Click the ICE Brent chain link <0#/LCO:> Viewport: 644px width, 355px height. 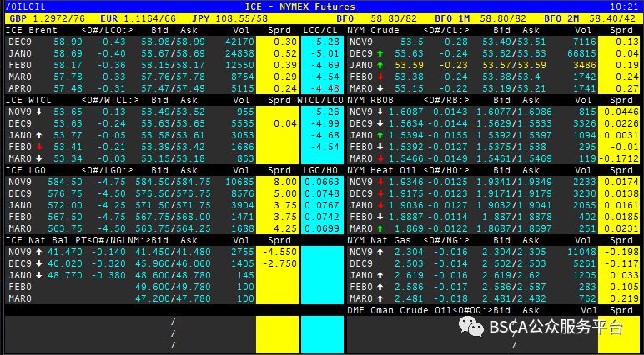pos(108,30)
